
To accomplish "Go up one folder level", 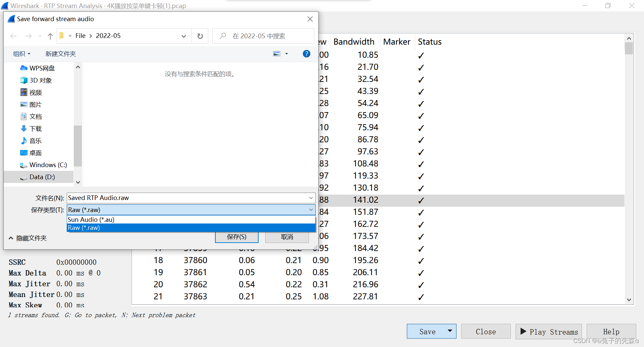I will pos(50,36).
